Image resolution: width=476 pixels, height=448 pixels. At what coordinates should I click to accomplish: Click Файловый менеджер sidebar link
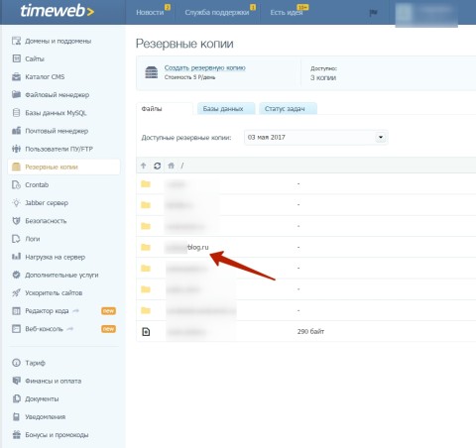click(58, 95)
